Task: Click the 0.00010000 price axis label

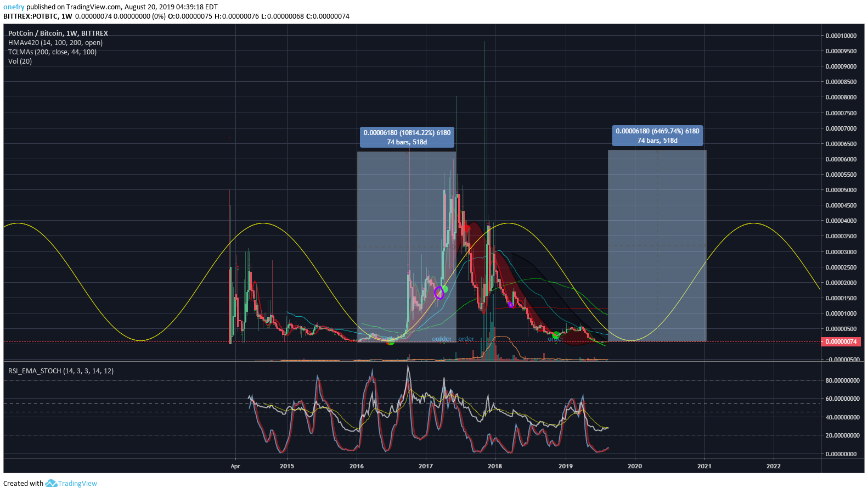Action: [x=841, y=36]
